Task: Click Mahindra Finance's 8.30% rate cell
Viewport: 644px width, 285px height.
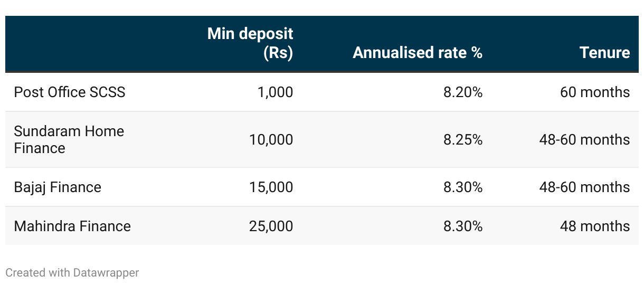Action: [x=462, y=226]
